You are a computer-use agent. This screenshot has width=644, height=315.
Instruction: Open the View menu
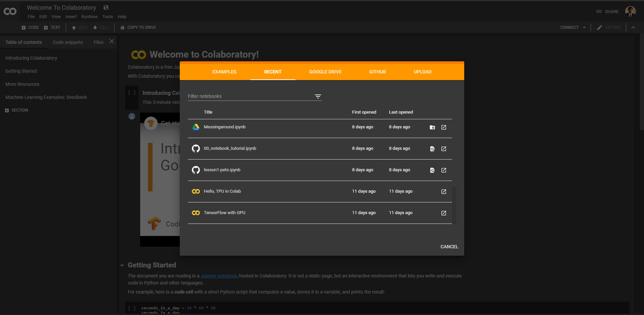pyautogui.click(x=56, y=17)
